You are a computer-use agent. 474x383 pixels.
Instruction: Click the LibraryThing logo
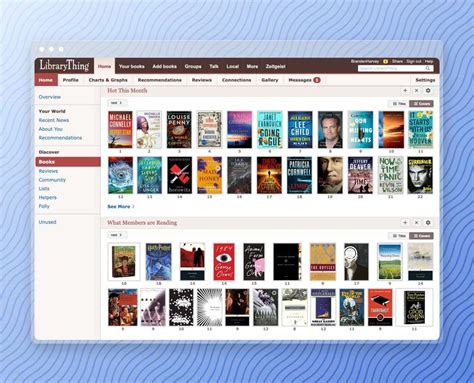pos(64,65)
